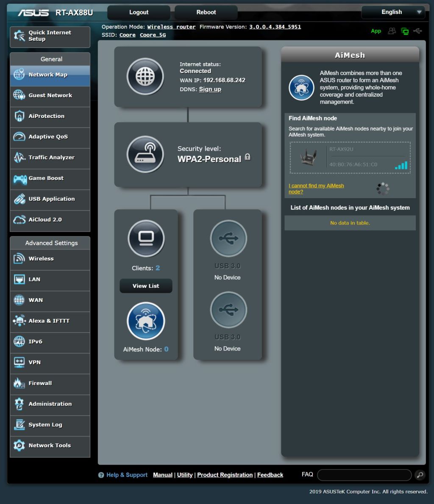Viewport: 434px width, 504px height.
Task: Click the lower USB 3.0 port icon
Action: click(228, 310)
